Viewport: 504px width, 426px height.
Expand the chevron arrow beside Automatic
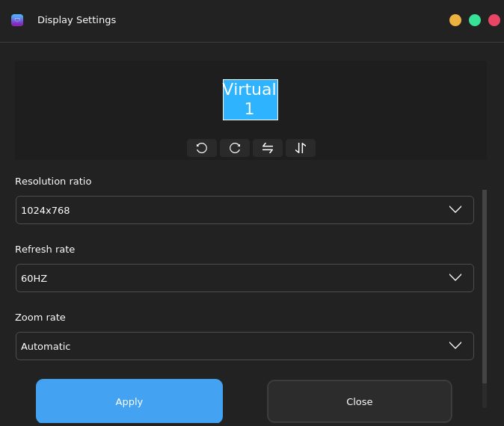(455, 346)
